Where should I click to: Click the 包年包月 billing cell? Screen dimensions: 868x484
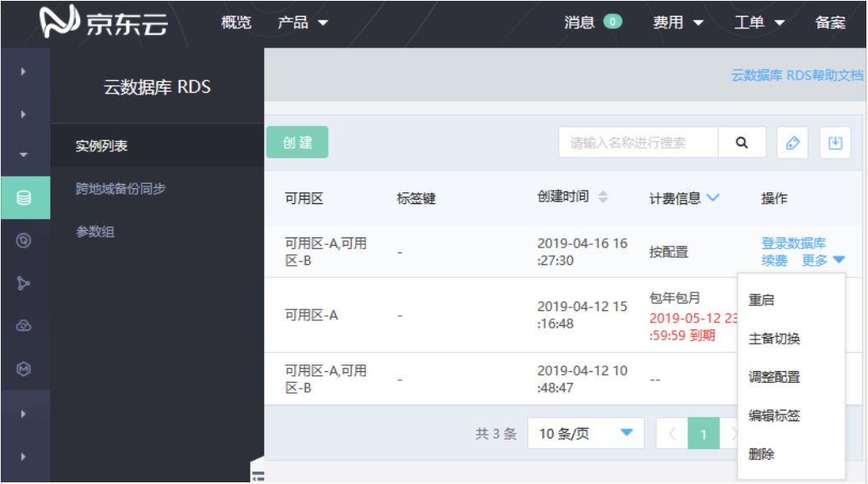(675, 298)
